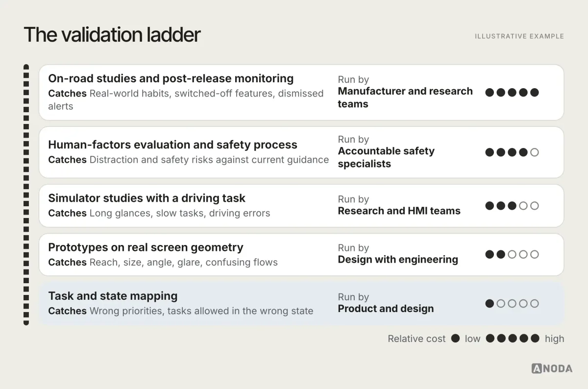The height and width of the screenshot is (389, 588).
Task: Click the five high-cost dots in the legend
Action: 513,339
